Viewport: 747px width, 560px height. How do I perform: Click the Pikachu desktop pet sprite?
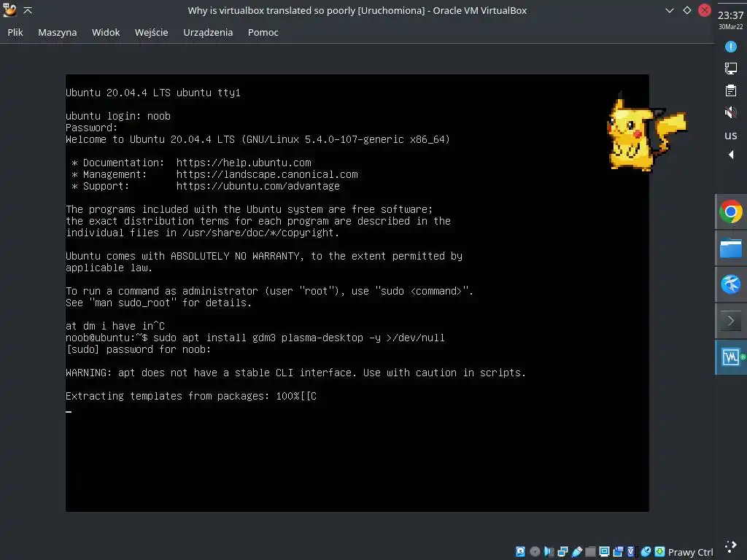pos(646,131)
